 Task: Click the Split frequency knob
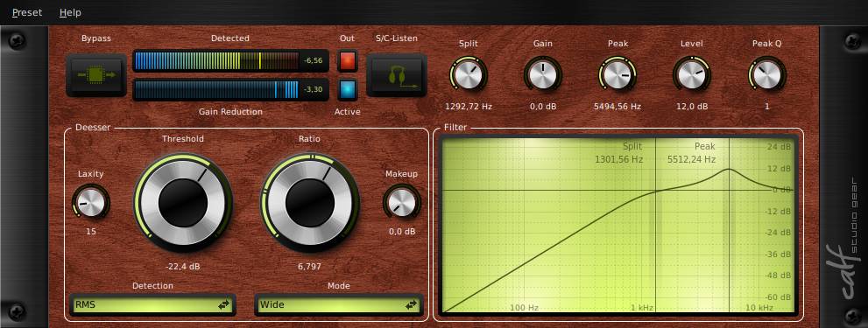click(469, 74)
